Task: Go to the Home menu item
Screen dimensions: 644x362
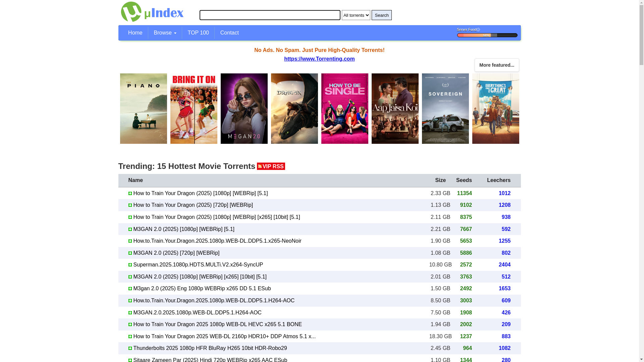Action: [135, 33]
